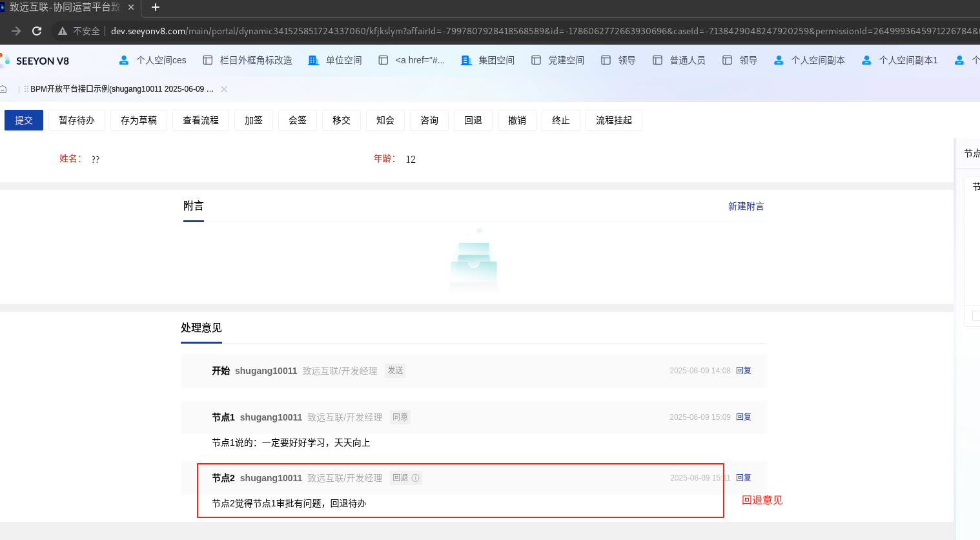The height and width of the screenshot is (540, 980).
Task: Click the layout icon beside 党建空间
Action: click(536, 60)
